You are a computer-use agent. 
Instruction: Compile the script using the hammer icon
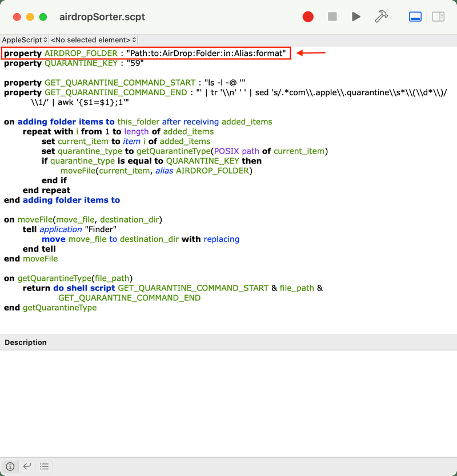(x=381, y=17)
